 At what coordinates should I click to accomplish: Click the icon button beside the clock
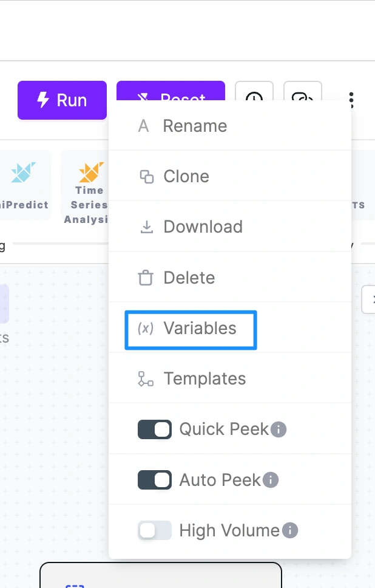point(303,91)
